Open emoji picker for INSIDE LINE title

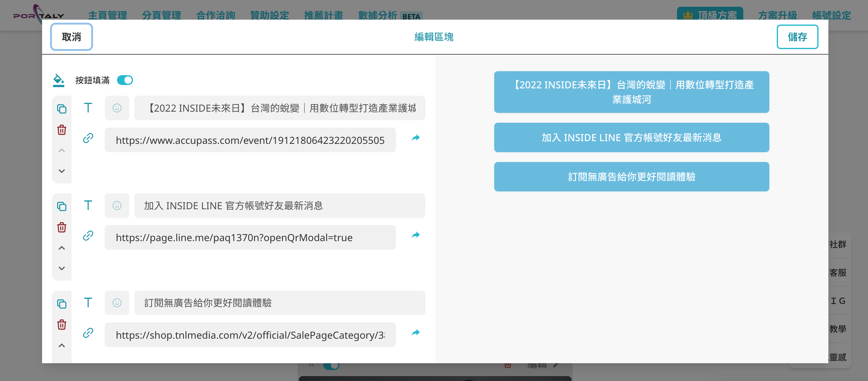click(x=117, y=205)
